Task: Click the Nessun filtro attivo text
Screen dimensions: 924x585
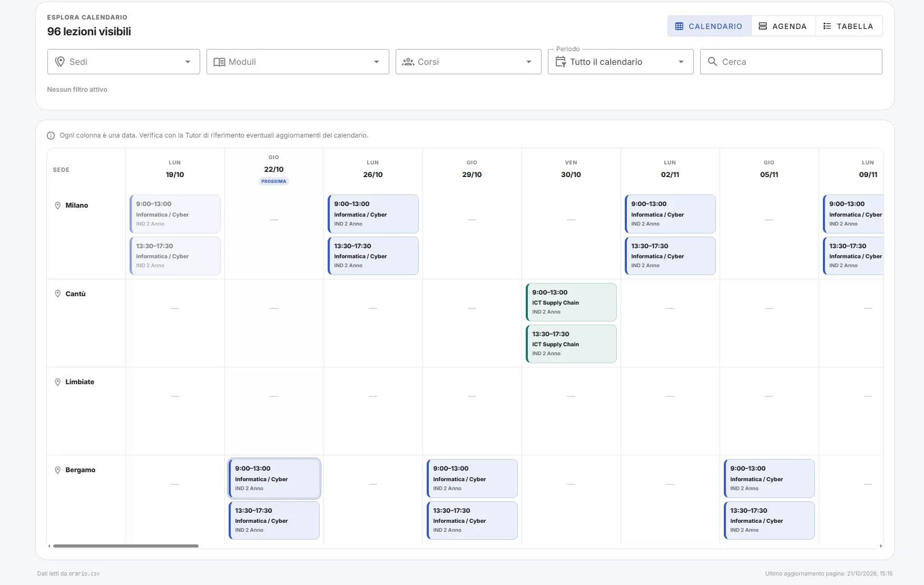Action: click(77, 90)
